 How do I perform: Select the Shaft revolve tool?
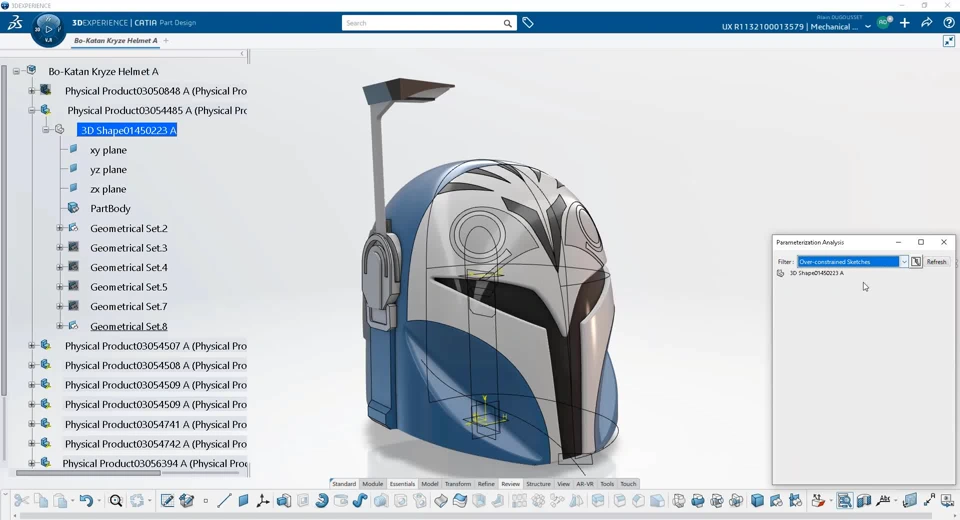coord(321,501)
